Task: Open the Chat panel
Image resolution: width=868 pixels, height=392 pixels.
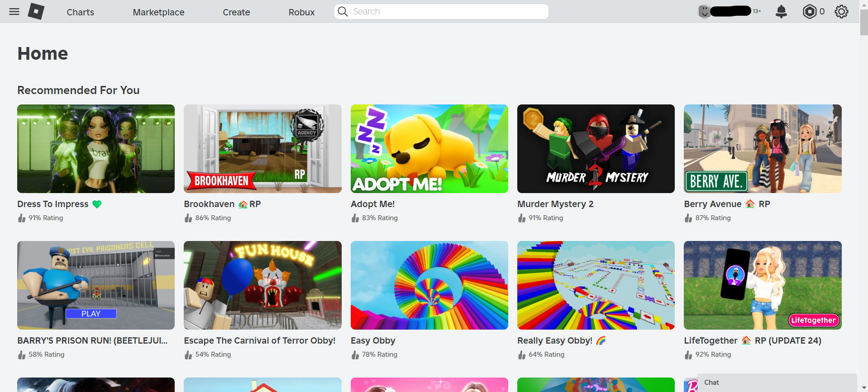Action: (777, 383)
